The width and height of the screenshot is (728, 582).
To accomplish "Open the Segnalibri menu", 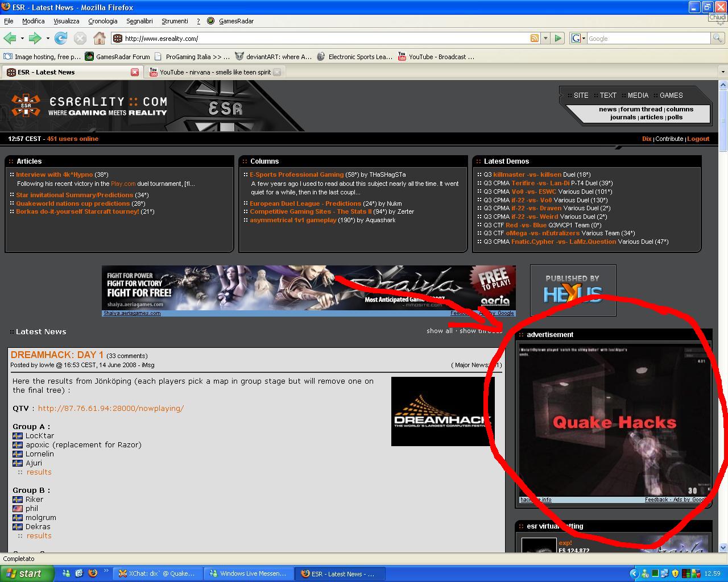I will click(x=139, y=21).
